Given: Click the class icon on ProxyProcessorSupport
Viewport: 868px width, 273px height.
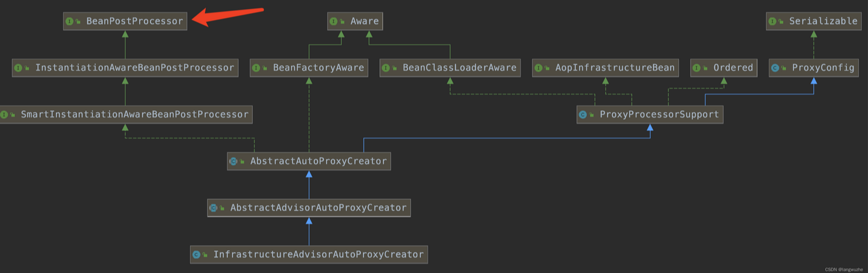Looking at the screenshot, I should (583, 114).
